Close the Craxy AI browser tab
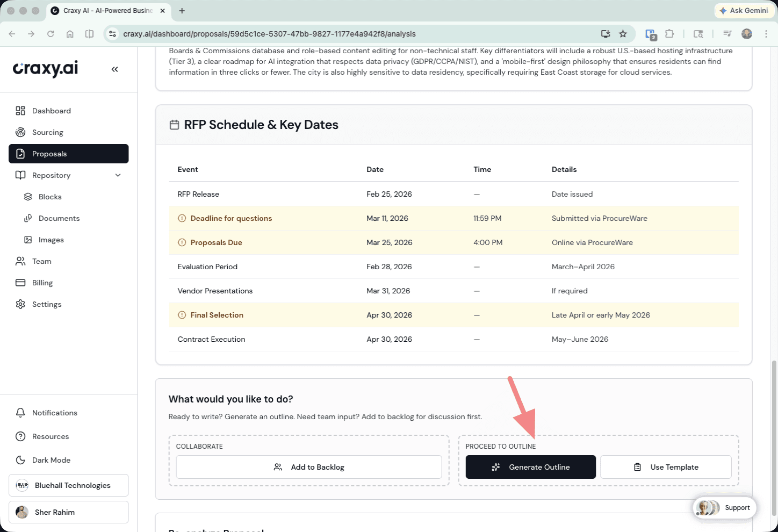This screenshot has width=778, height=532. (162, 11)
